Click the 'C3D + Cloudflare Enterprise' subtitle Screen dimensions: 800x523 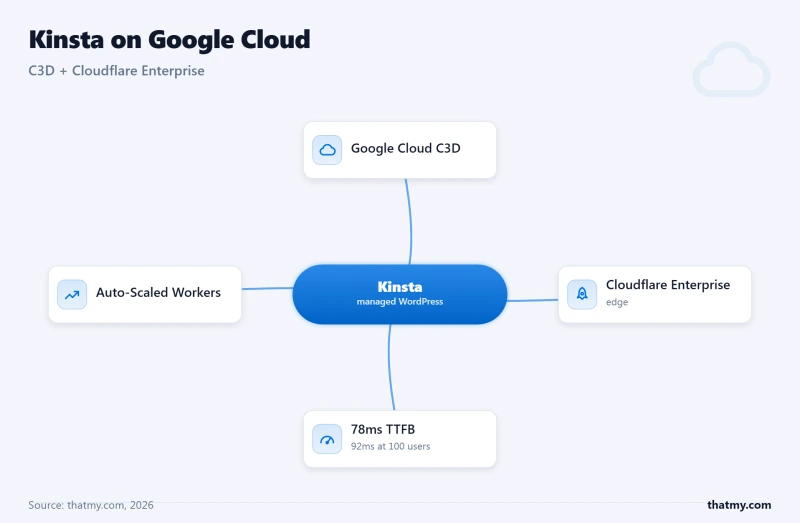coord(116,70)
